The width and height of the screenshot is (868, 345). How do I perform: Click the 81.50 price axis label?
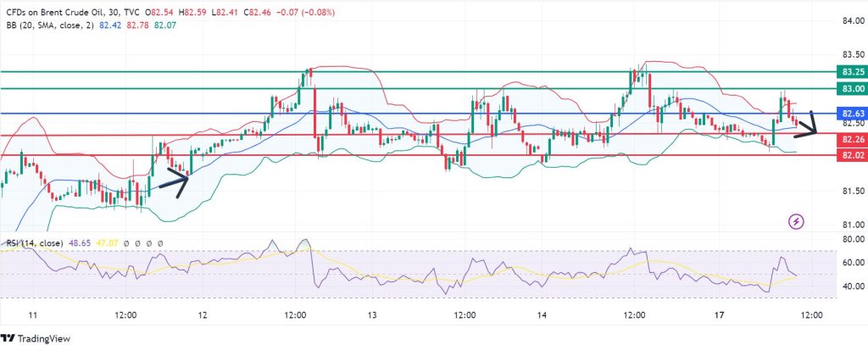[x=853, y=191]
